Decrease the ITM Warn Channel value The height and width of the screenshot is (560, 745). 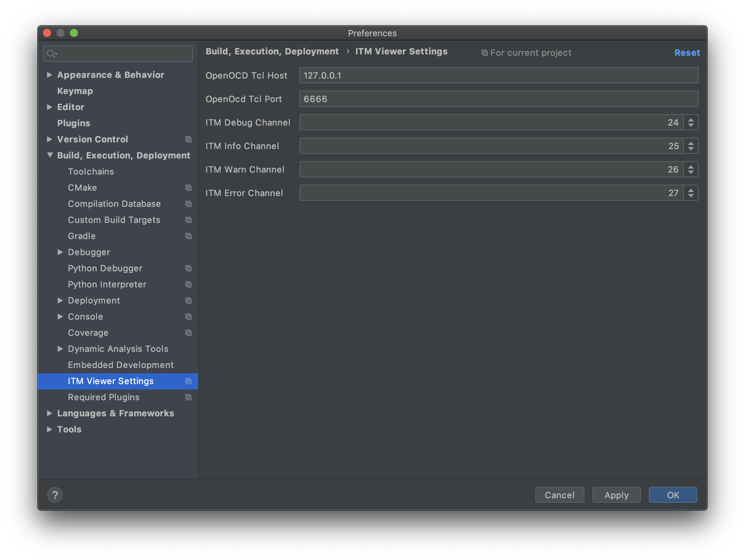(691, 173)
